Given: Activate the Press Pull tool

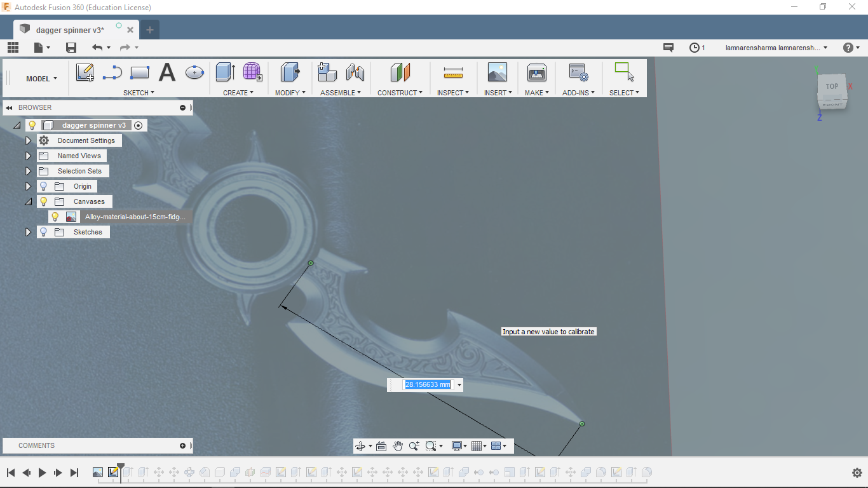Looking at the screenshot, I should (290, 72).
